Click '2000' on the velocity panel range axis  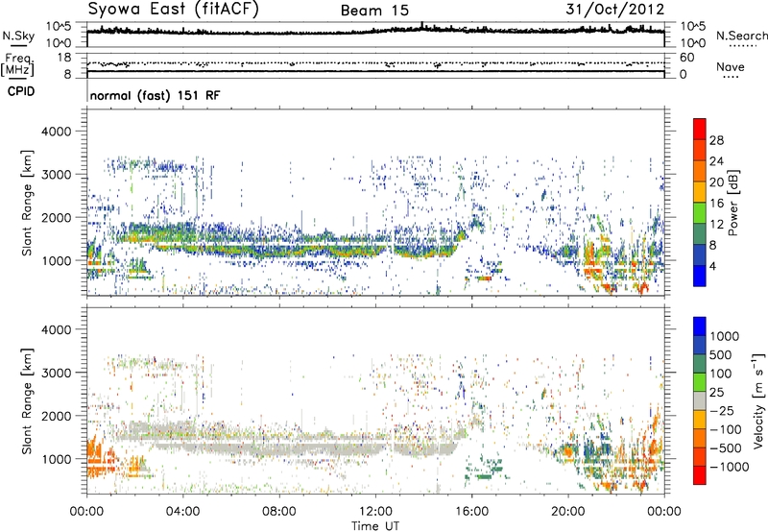(x=56, y=416)
